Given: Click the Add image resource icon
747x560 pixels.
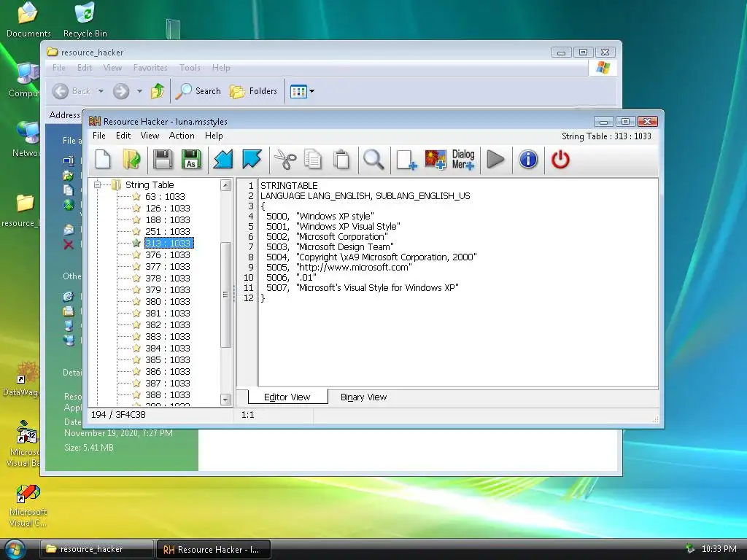Looking at the screenshot, I should click(x=436, y=160).
